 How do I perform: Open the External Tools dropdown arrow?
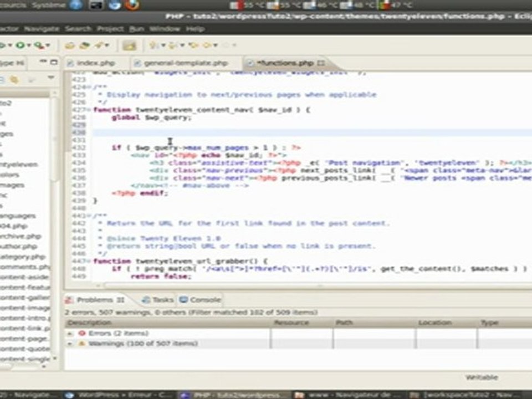tap(48, 45)
